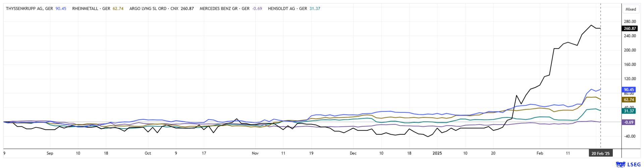The height and width of the screenshot is (168, 644).
Task: Click the Sep label on time axis
Action: coord(50,154)
